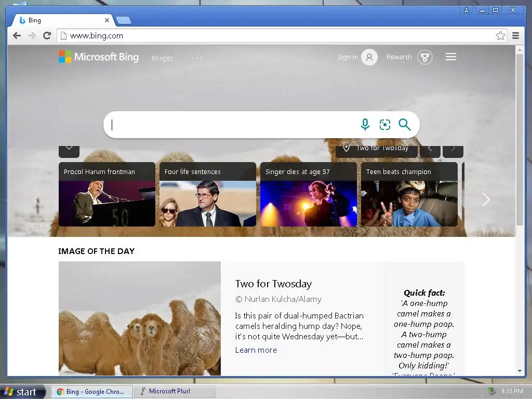Open the Windows start button

pos(22,392)
